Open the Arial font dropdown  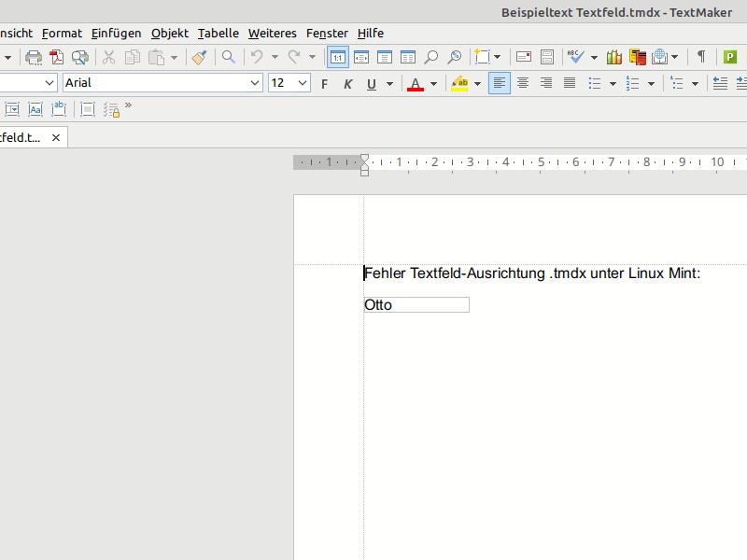255,83
